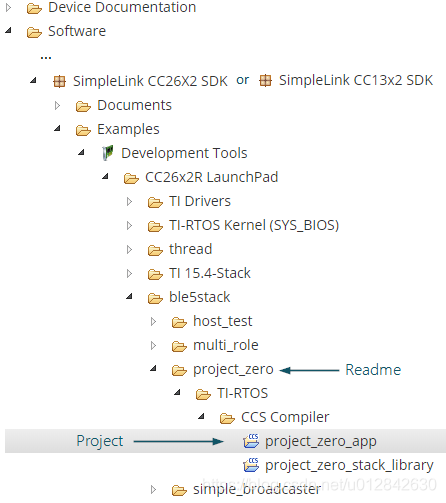Click the Development Tools board icon

point(107,153)
